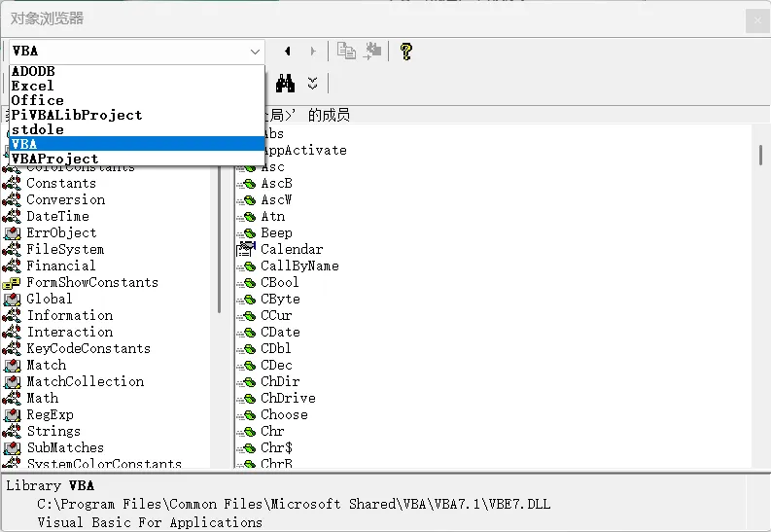The height and width of the screenshot is (532, 771).
Task: Select Choose function member
Action: 284,414
